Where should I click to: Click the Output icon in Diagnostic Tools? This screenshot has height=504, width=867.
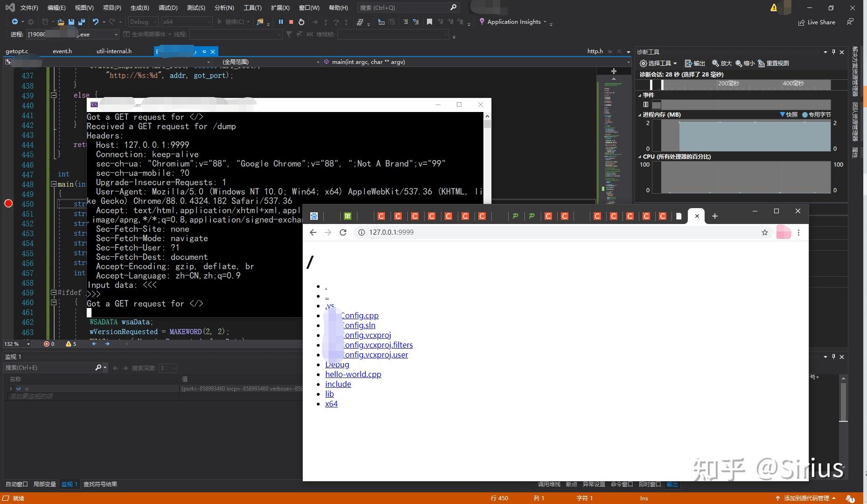point(694,63)
